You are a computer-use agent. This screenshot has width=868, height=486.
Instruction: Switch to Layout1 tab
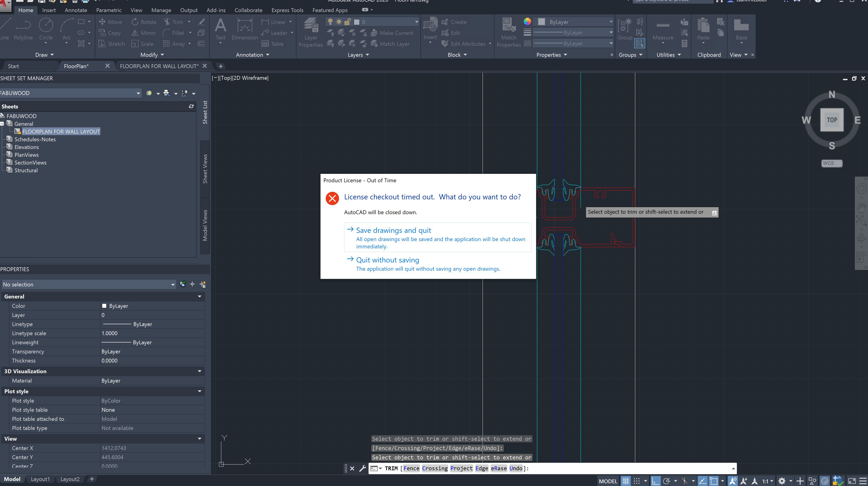tap(40, 479)
